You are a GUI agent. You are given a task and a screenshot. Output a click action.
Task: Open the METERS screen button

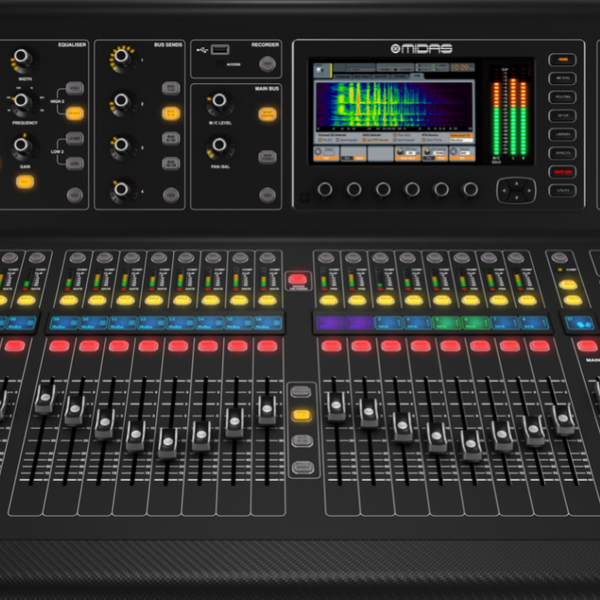562,78
